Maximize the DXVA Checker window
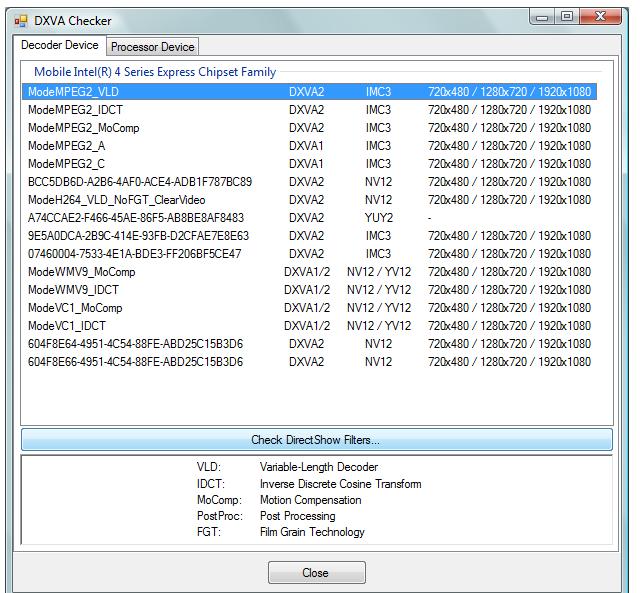 tap(566, 17)
